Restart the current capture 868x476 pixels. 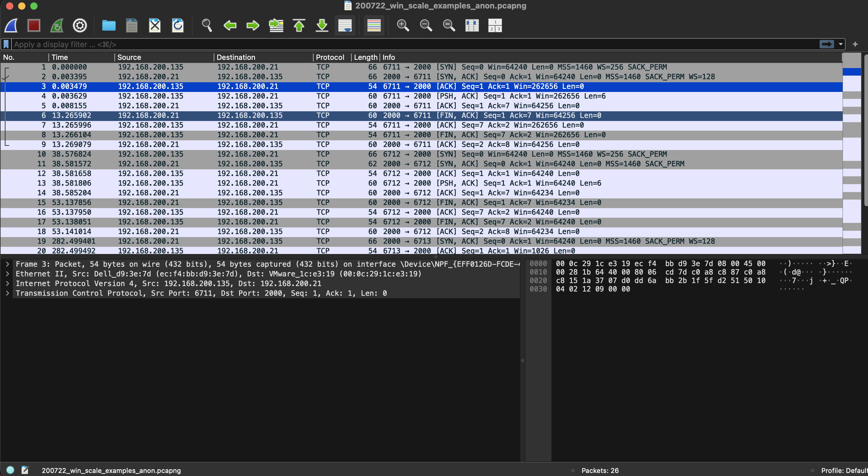[x=57, y=25]
